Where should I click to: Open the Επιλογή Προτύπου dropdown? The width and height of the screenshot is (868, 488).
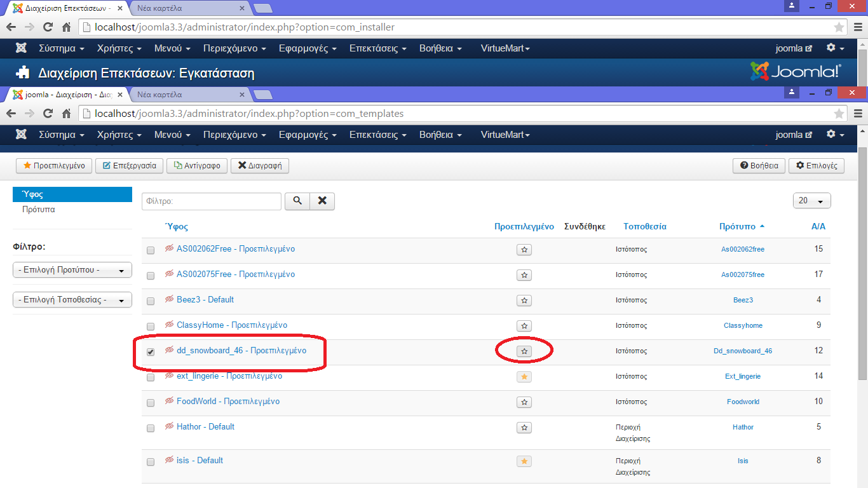[x=72, y=270]
